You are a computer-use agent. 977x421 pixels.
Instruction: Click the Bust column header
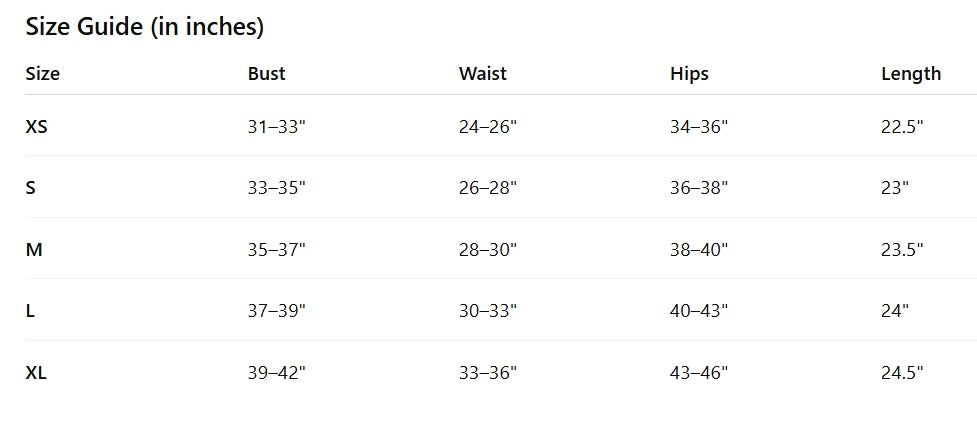click(x=266, y=73)
